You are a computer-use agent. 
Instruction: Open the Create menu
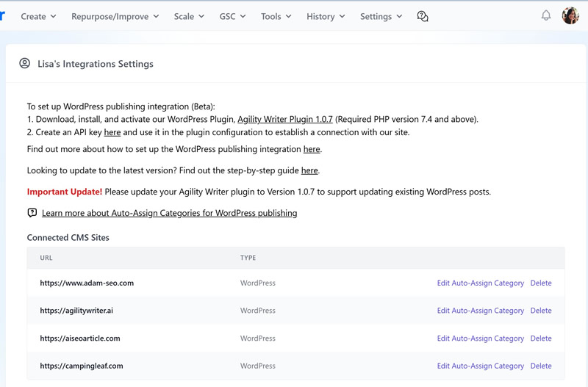click(x=38, y=16)
